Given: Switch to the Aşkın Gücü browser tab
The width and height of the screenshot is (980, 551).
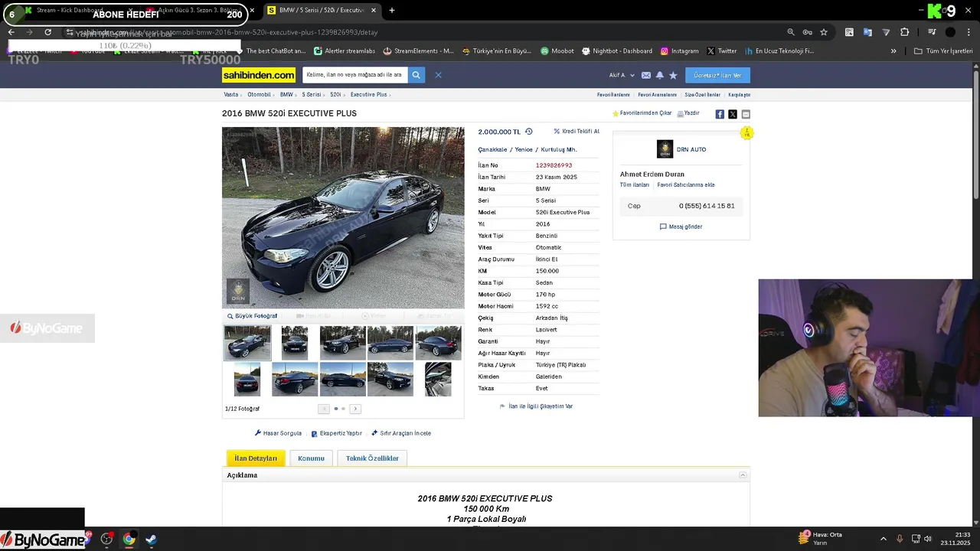Looking at the screenshot, I should point(201,10).
